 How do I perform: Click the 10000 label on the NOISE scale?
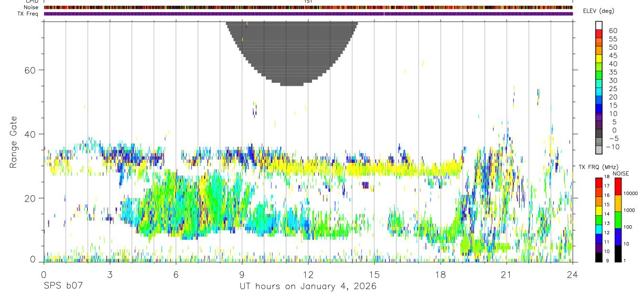point(631,193)
